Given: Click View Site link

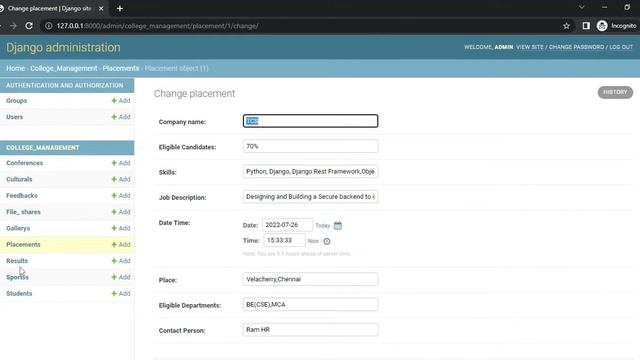Looking at the screenshot, I should [x=530, y=47].
